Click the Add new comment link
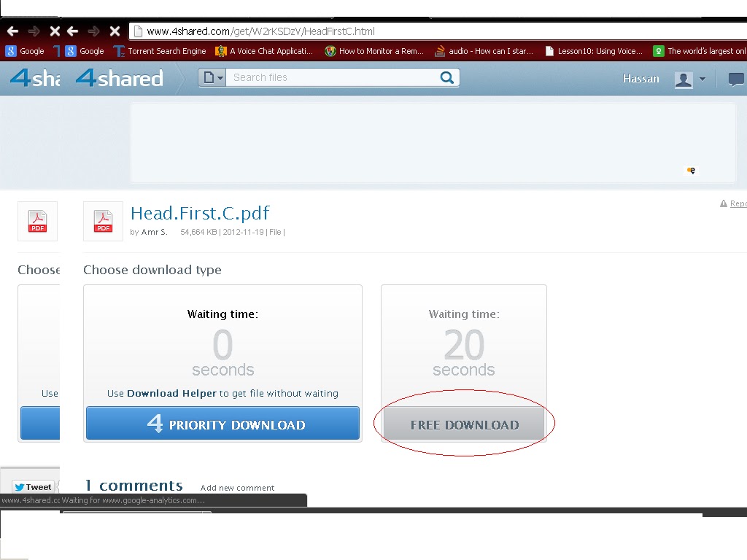Viewport: 747px width, 560px height. point(237,488)
